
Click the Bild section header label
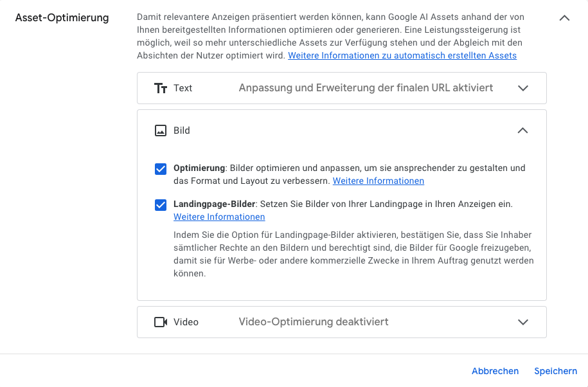tap(182, 130)
